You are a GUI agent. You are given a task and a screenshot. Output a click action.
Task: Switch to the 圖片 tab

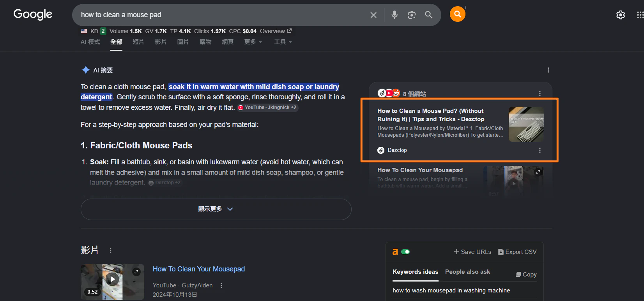tap(183, 42)
